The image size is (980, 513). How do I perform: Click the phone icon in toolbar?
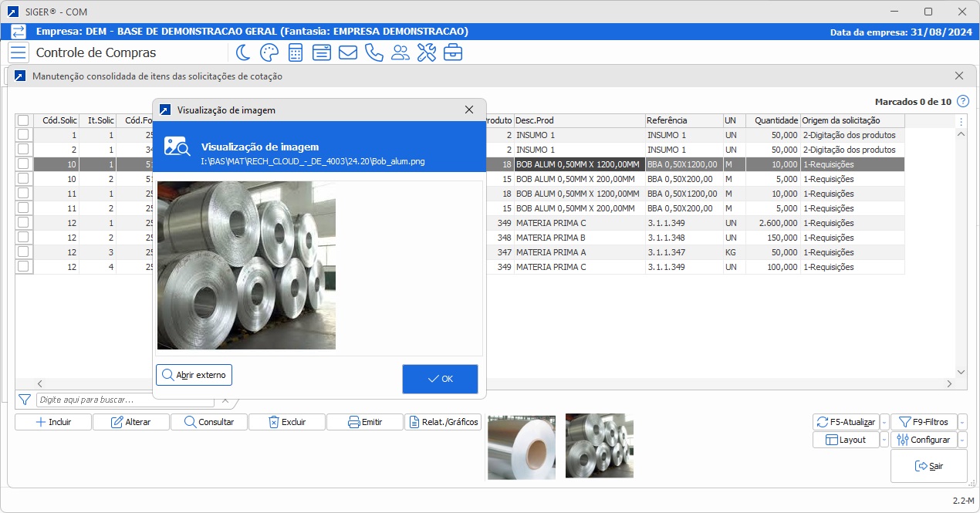pyautogui.click(x=374, y=52)
